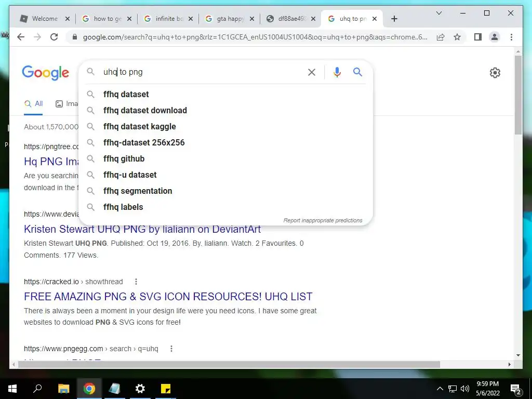Click Report inappropriate predictions link

point(323,220)
